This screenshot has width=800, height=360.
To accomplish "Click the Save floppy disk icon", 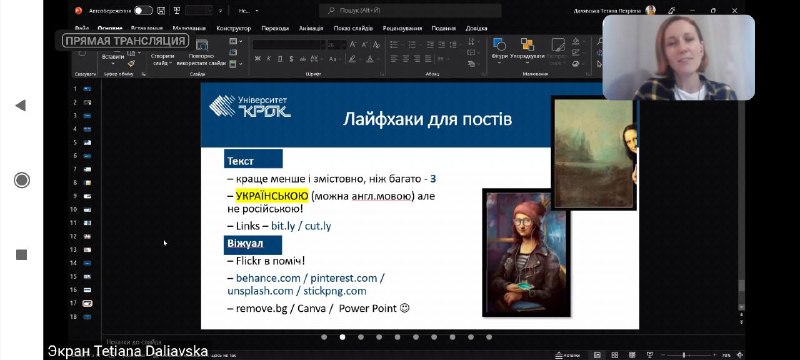I will click(x=161, y=10).
